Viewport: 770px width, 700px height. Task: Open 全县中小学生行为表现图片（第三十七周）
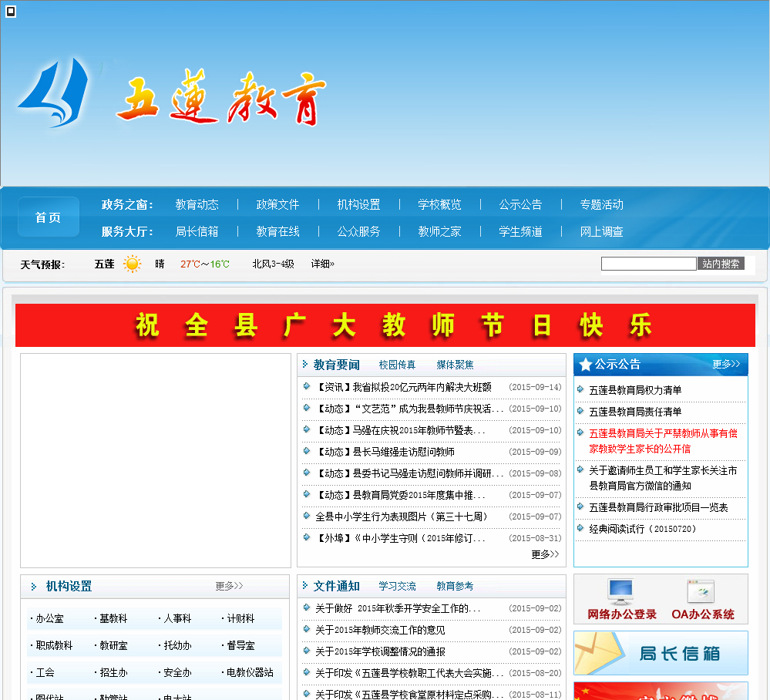coord(402,517)
